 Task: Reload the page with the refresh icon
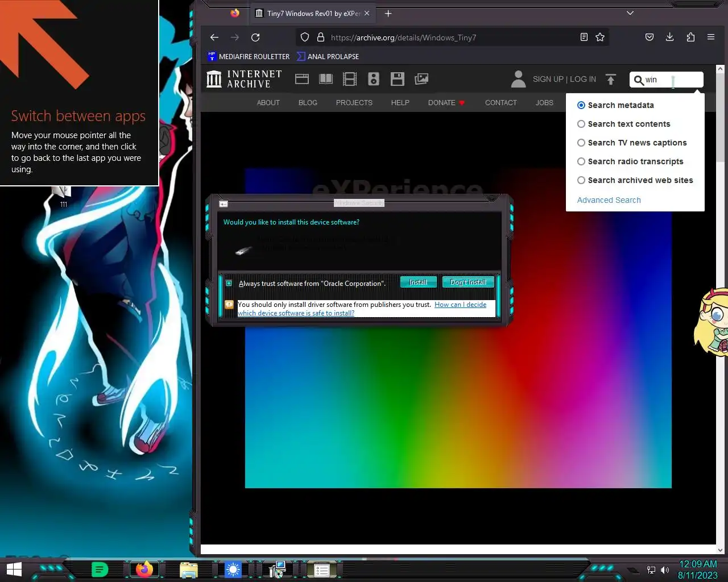pos(255,38)
